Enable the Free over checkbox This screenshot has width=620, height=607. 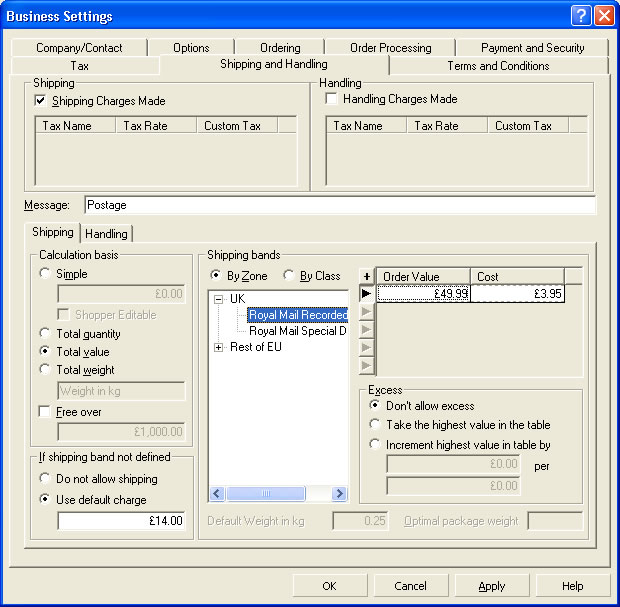45,412
